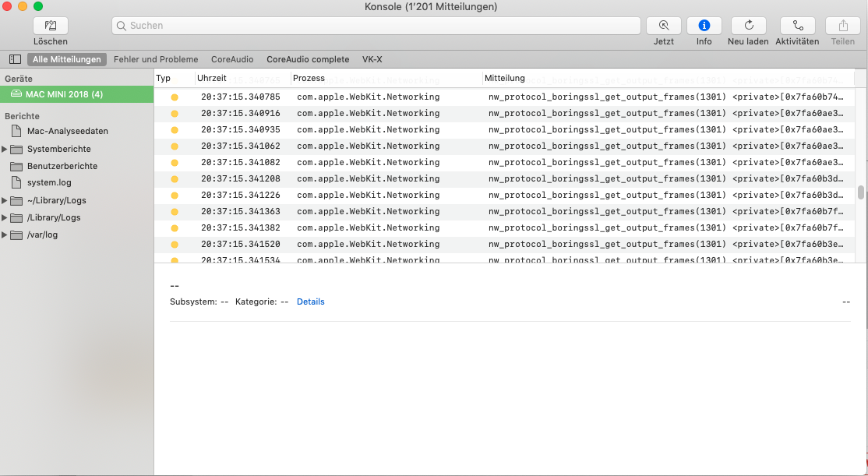Click the yellow type dot at 20:37:15.341520

coord(175,245)
